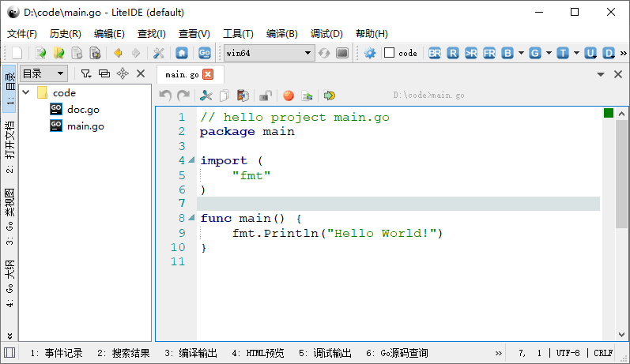Image resolution: width=630 pixels, height=364 pixels.
Task: Open the 编译(B) menu
Action: click(x=281, y=34)
